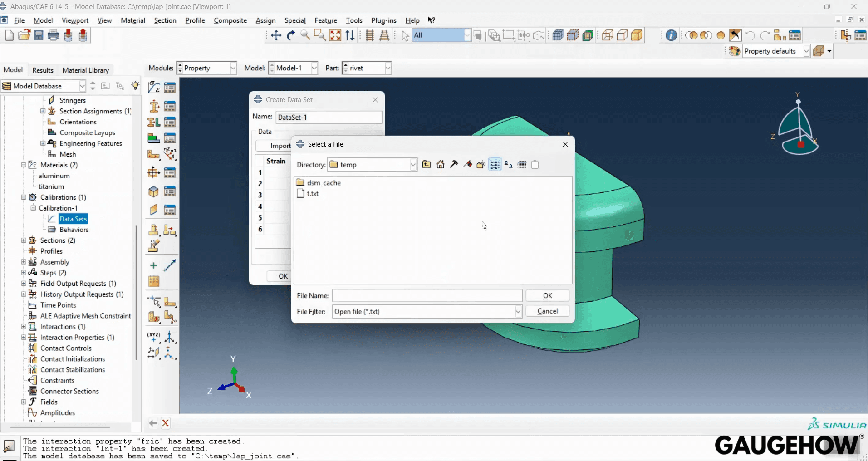Switch to the Material Library tab
Image resolution: width=868 pixels, height=461 pixels.
coord(85,70)
